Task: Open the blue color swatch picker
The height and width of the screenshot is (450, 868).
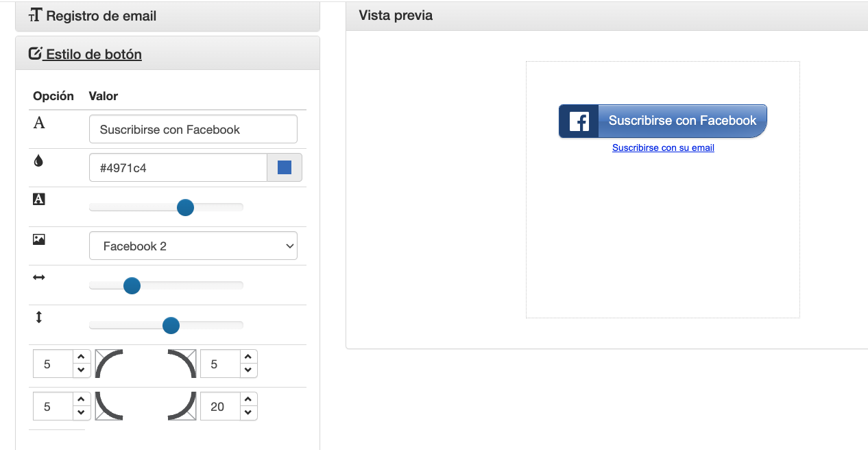Action: click(x=285, y=167)
